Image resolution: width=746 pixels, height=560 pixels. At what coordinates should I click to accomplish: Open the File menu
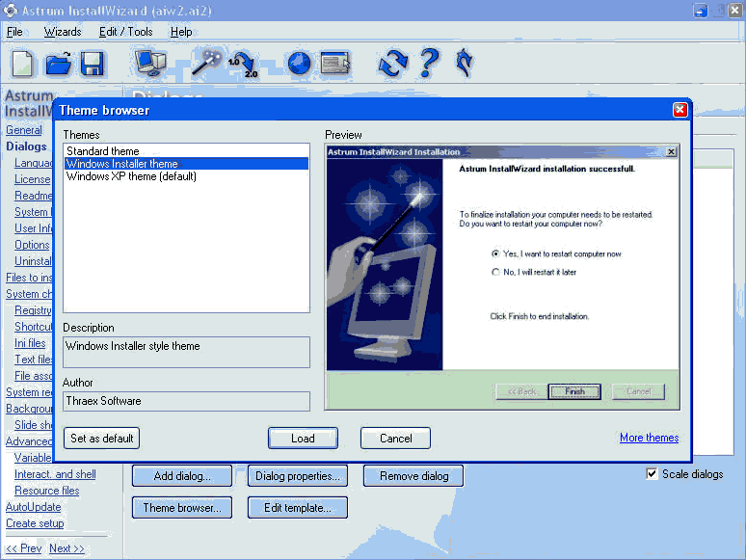pyautogui.click(x=14, y=32)
